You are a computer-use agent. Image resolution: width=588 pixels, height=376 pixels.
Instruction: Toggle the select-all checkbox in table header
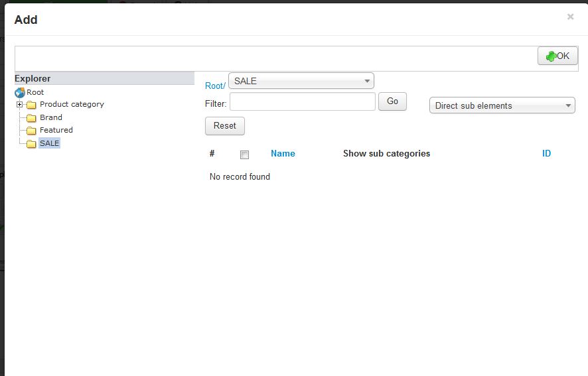click(x=244, y=155)
